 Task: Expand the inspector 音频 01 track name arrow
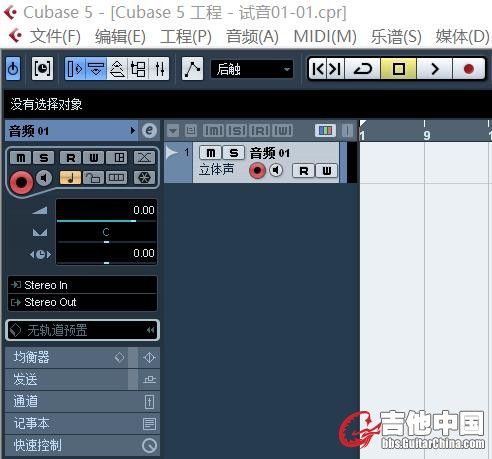point(133,130)
